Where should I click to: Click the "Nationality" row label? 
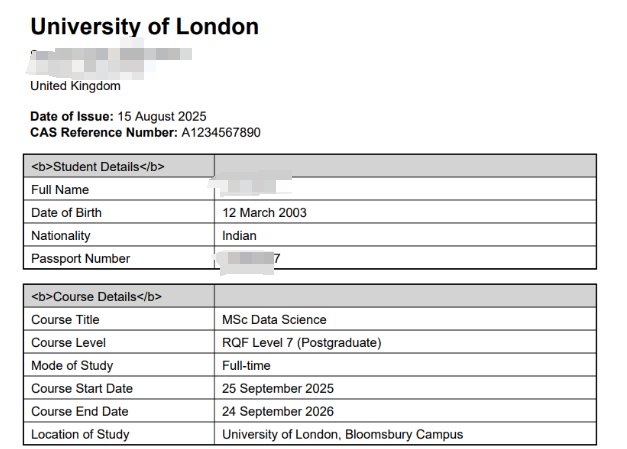(x=61, y=236)
